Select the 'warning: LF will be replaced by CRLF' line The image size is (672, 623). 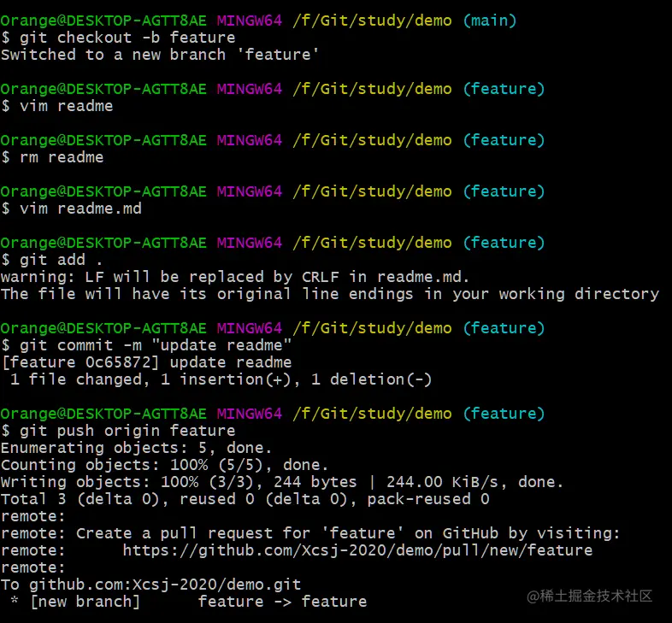point(235,277)
